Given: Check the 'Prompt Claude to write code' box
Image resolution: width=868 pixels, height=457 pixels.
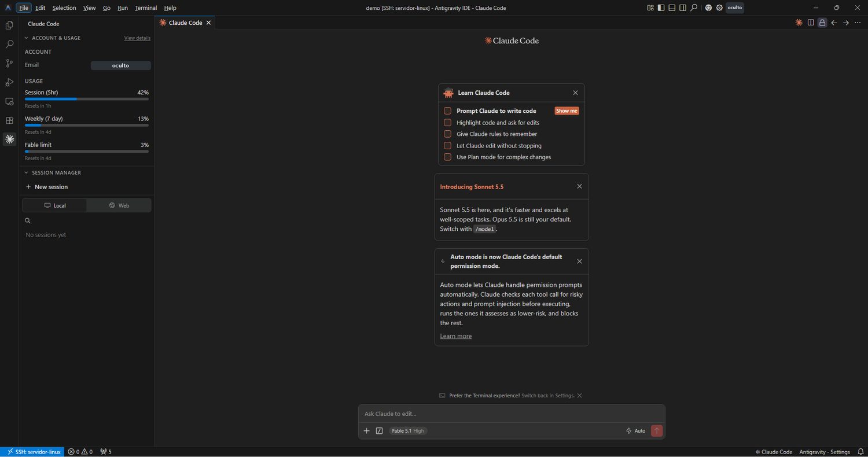Looking at the screenshot, I should (x=447, y=110).
